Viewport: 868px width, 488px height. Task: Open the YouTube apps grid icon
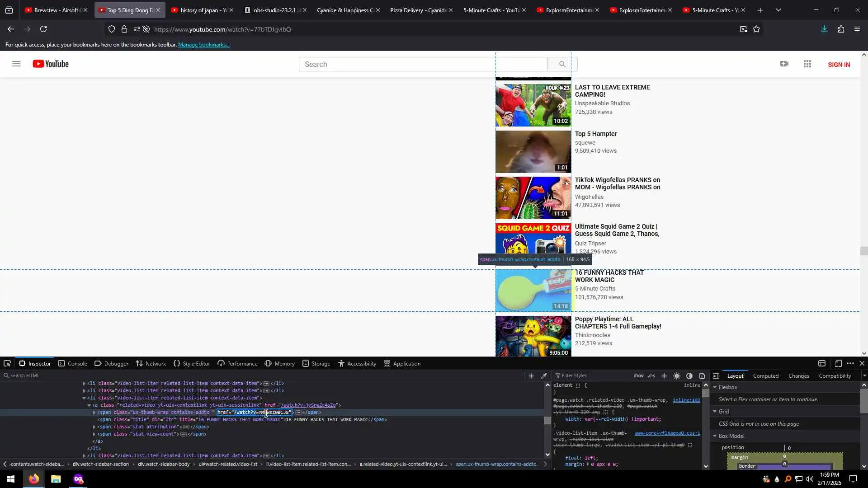pos(807,64)
